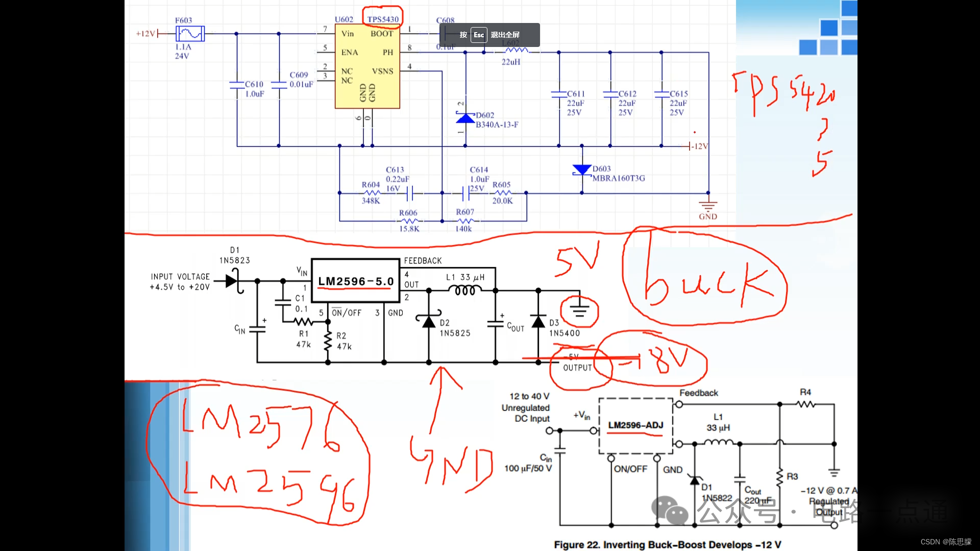
Task: Click the ENA pin label on U602
Action: point(350,52)
